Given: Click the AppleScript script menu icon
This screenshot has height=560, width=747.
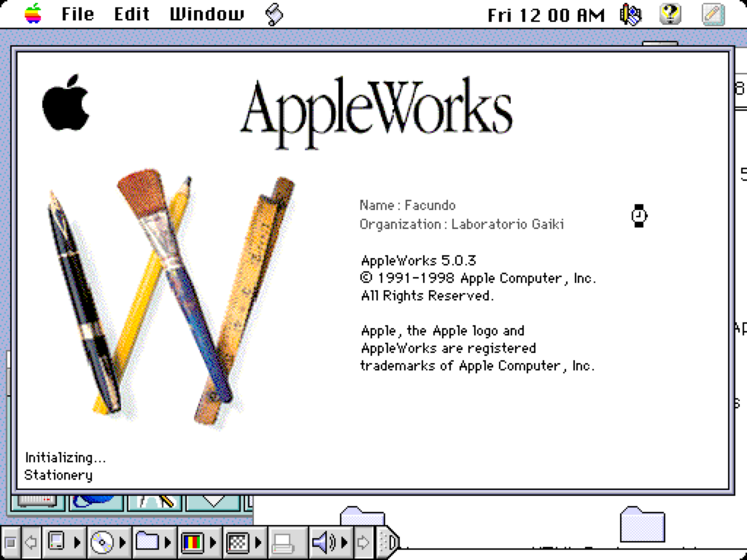Looking at the screenshot, I should point(274,14).
